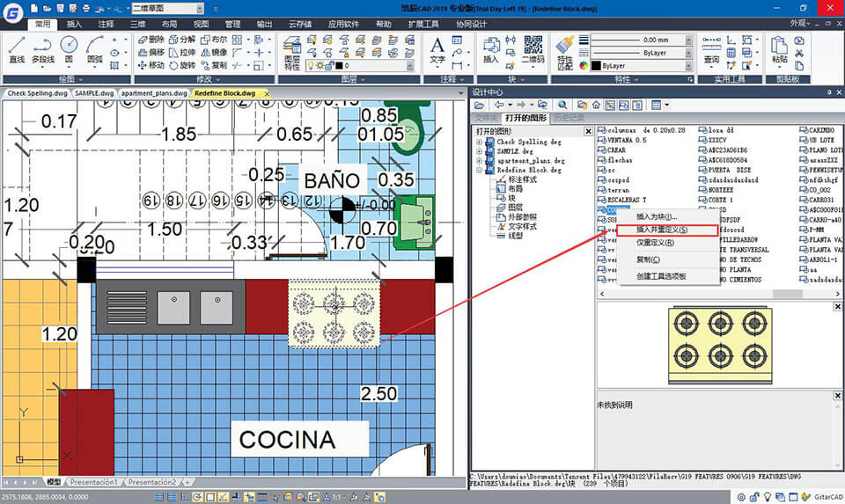Click the 镜像 mirror button
The height and width of the screenshot is (504, 845).
pos(214,52)
